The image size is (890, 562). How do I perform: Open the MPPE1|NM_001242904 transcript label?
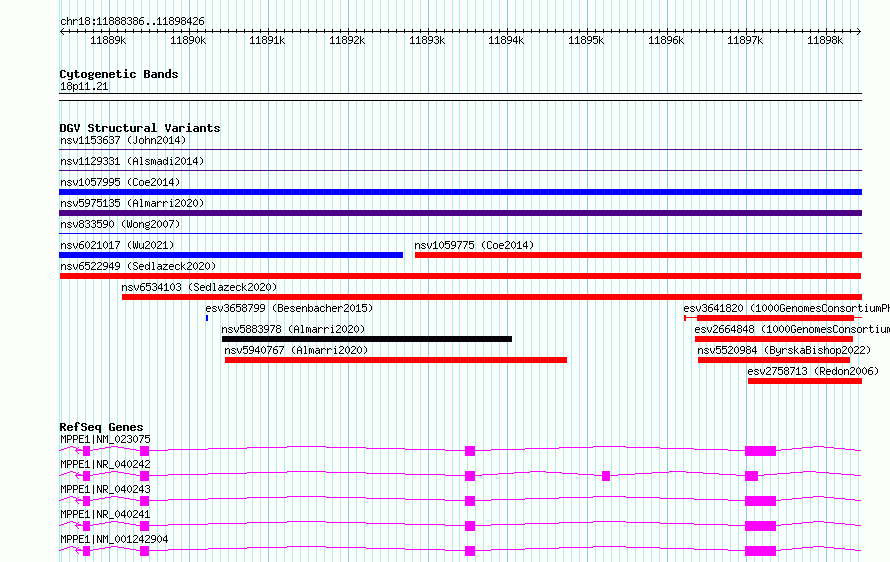(114, 539)
